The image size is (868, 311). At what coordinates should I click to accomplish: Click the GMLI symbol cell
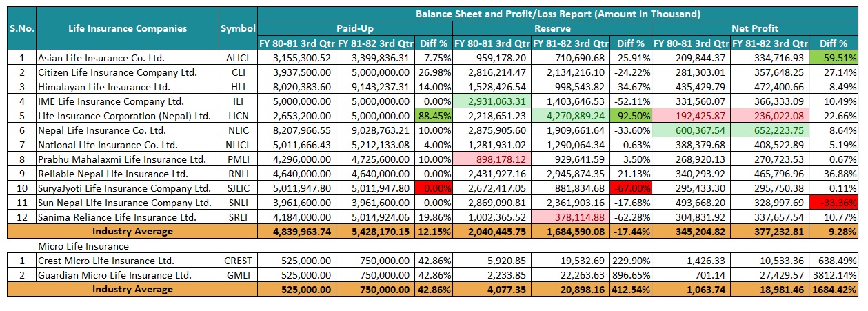(238, 275)
